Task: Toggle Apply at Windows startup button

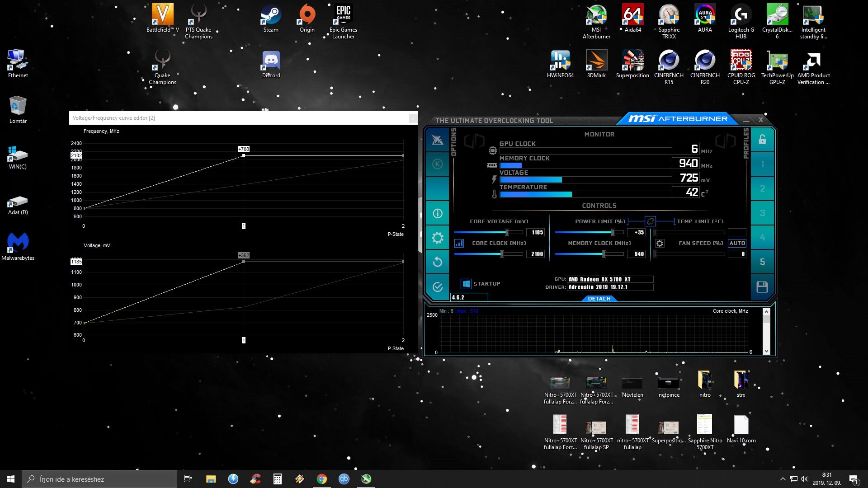Action: coord(466,284)
